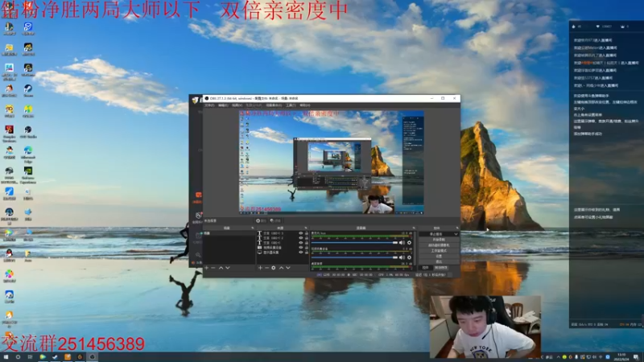The image size is (644, 362).
Task: Move source up in Sources panel
Action: click(x=281, y=268)
